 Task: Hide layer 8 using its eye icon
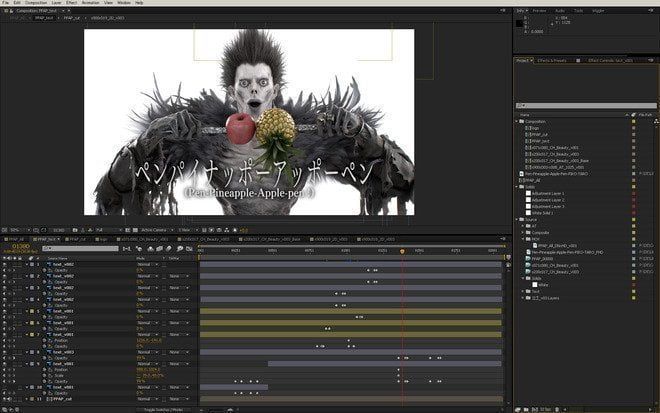(4, 352)
